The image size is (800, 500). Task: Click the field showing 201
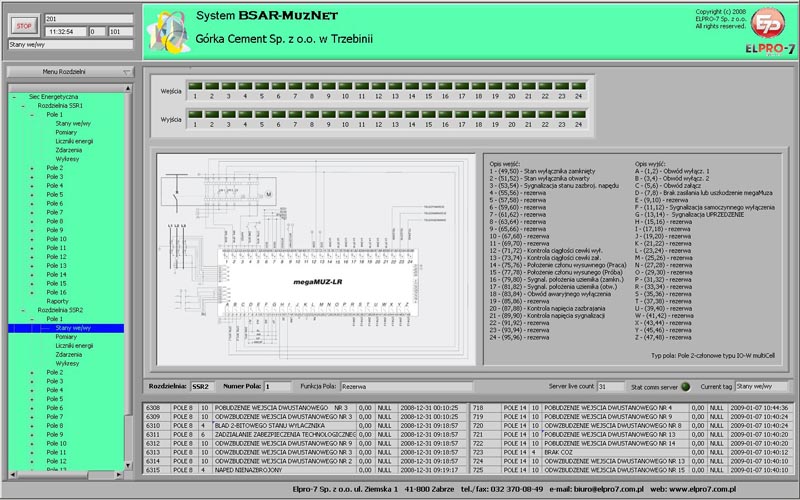[89, 19]
